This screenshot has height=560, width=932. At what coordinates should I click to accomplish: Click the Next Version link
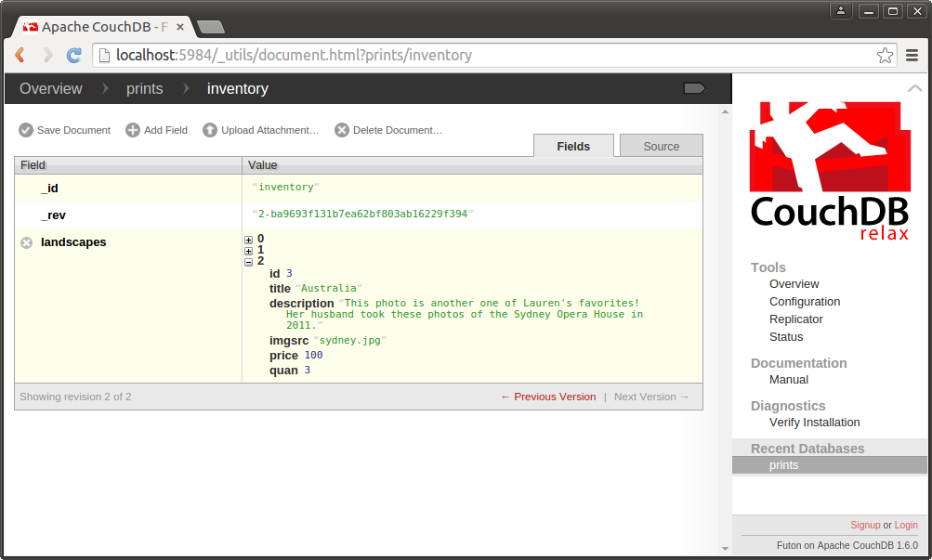pos(651,397)
